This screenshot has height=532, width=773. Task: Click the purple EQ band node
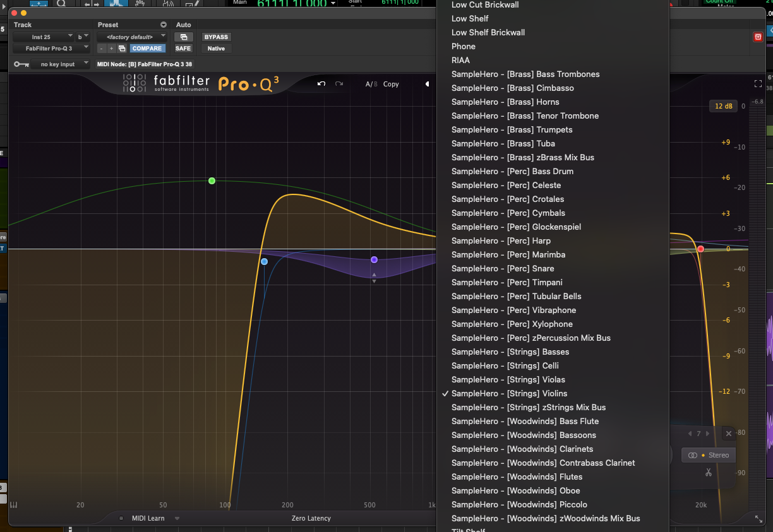pyautogui.click(x=374, y=259)
